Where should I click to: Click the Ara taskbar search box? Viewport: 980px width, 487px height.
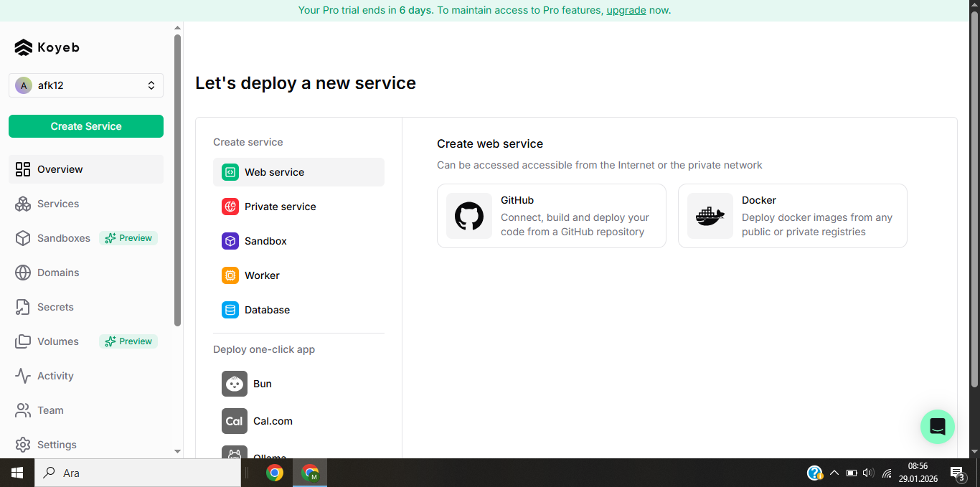tap(138, 473)
